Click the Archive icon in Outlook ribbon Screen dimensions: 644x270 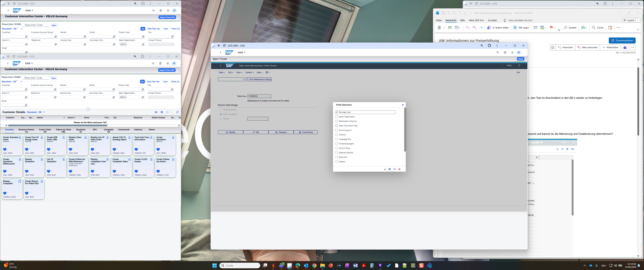tap(450, 28)
